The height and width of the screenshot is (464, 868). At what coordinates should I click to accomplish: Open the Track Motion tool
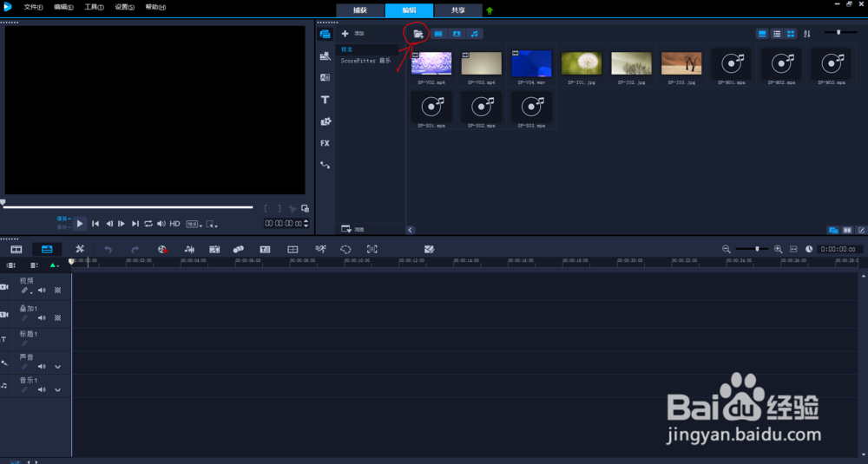[239, 250]
